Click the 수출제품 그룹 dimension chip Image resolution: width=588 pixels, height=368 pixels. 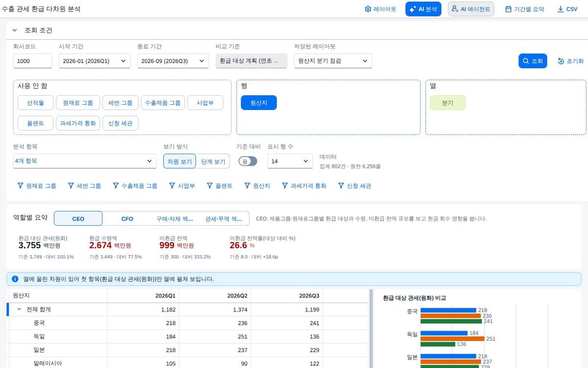point(163,103)
